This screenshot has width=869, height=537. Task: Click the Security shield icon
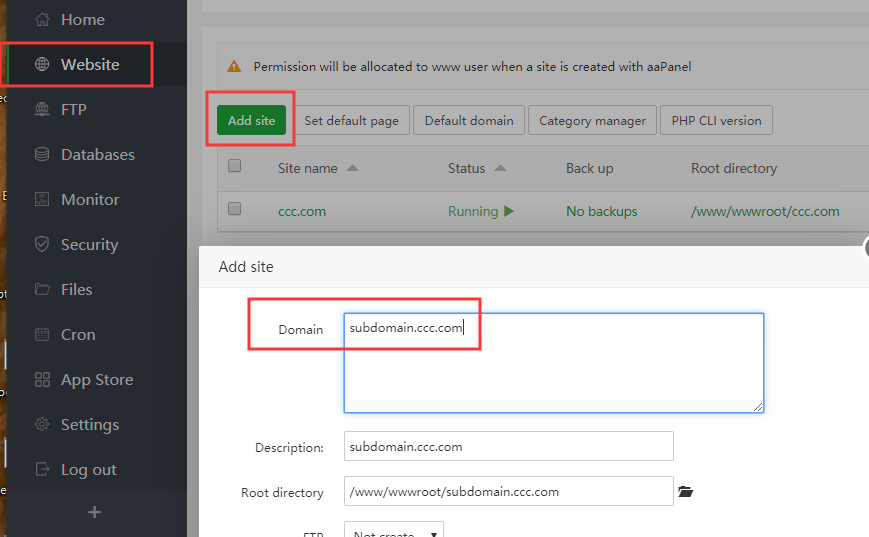[42, 245]
